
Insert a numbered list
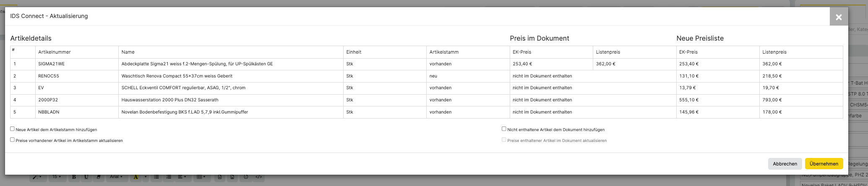point(169,177)
